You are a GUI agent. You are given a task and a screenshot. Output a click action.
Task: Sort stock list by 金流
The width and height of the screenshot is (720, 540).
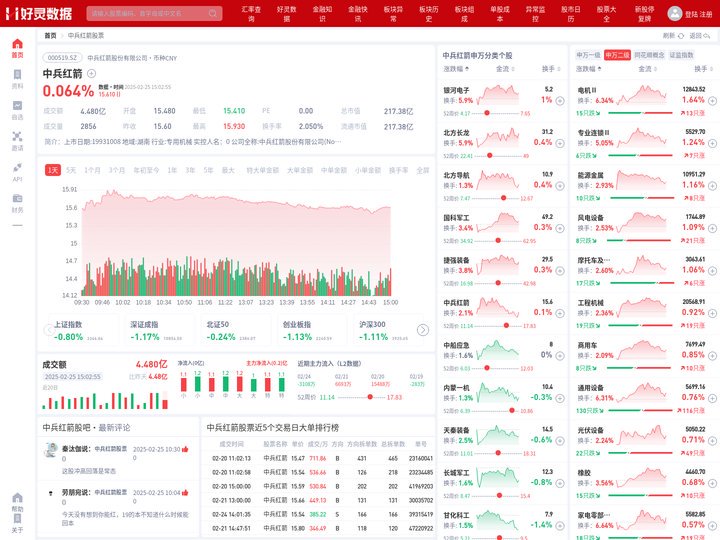coord(505,69)
